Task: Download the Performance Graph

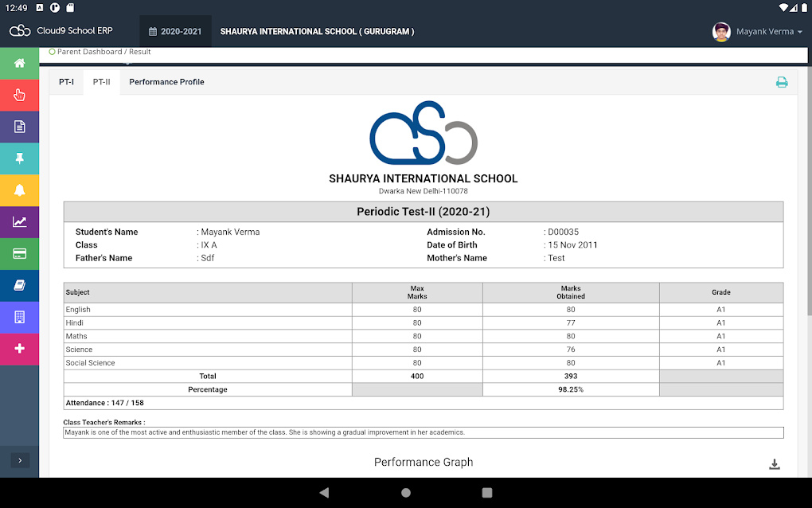Action: coord(774,463)
